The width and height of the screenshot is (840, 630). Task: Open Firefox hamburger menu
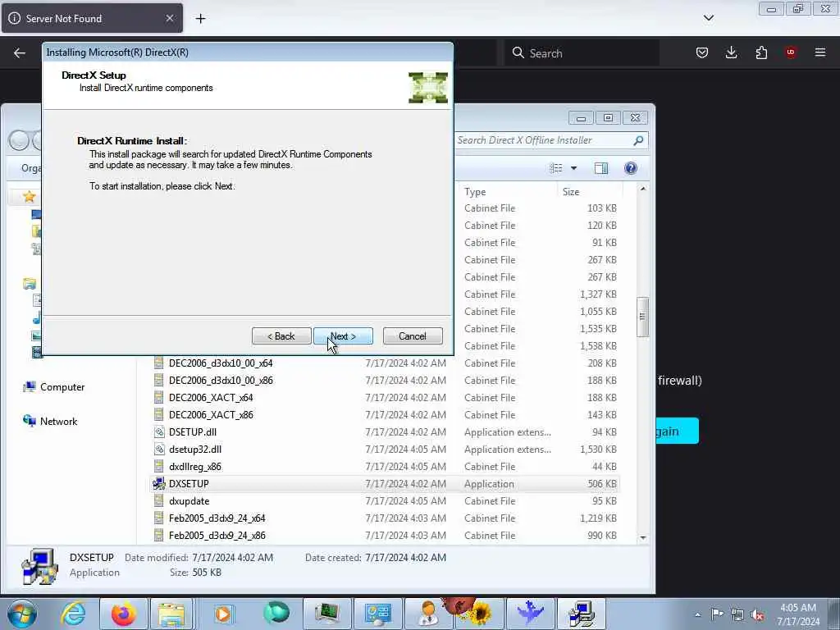[x=820, y=52]
